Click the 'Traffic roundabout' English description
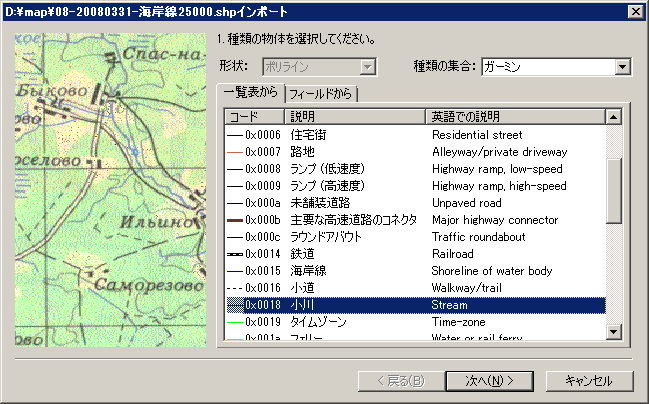 tap(478, 237)
